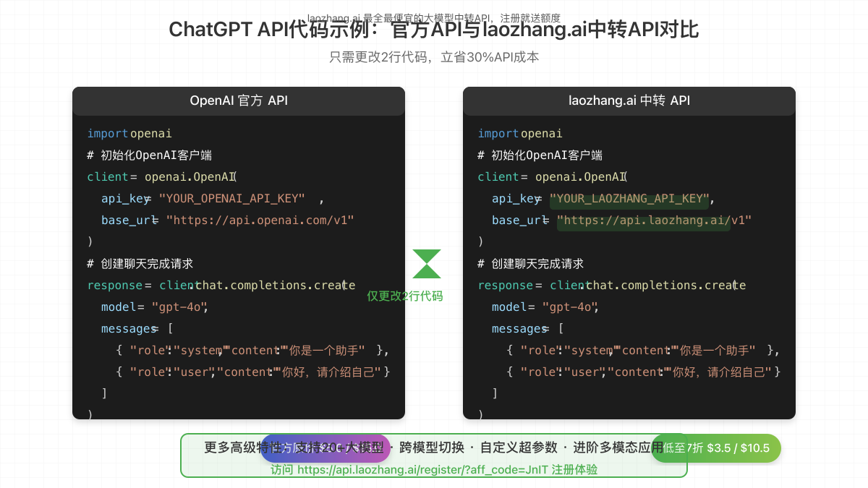This screenshot has height=488, width=868.
Task: Click import openai in the laozhang.ai panel
Action: coord(520,134)
